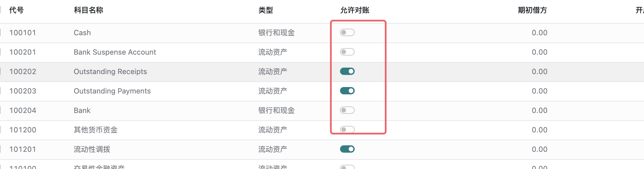
Task: Click the 允许对账 column header
Action: [355, 10]
